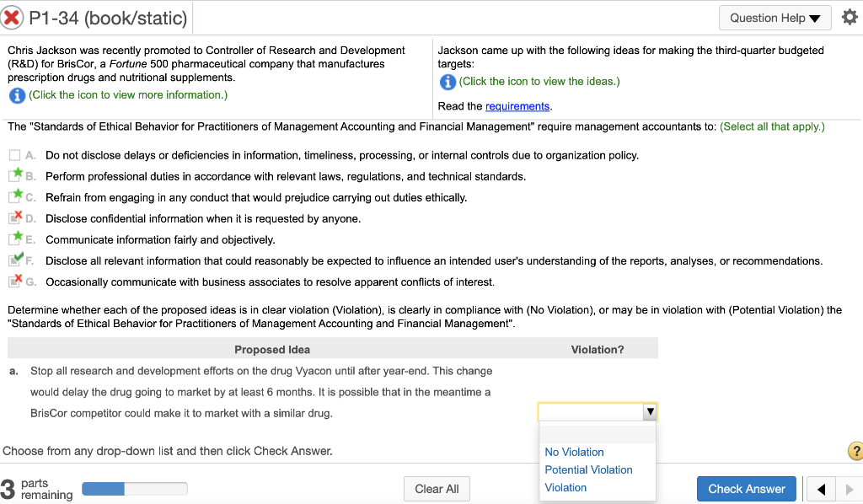Viewport: 863px width, 504px height.
Task: Open the Question Help dropdown
Action: tap(775, 17)
